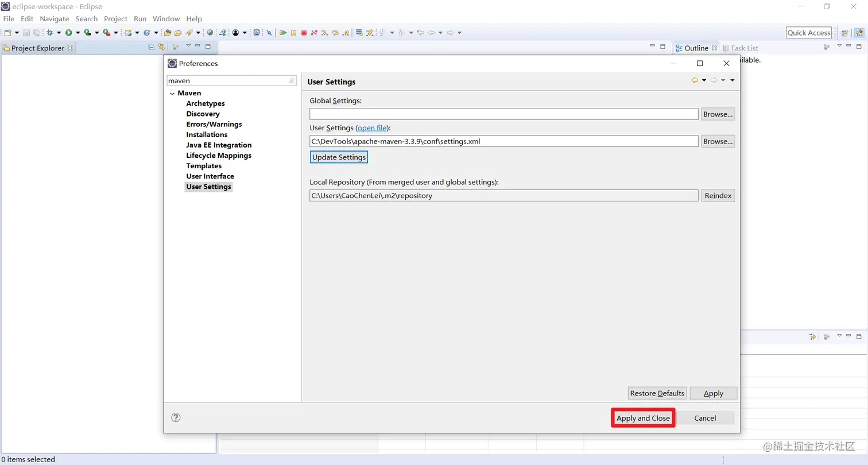Open the Window menu
The width and height of the screenshot is (868, 465).
coord(166,18)
